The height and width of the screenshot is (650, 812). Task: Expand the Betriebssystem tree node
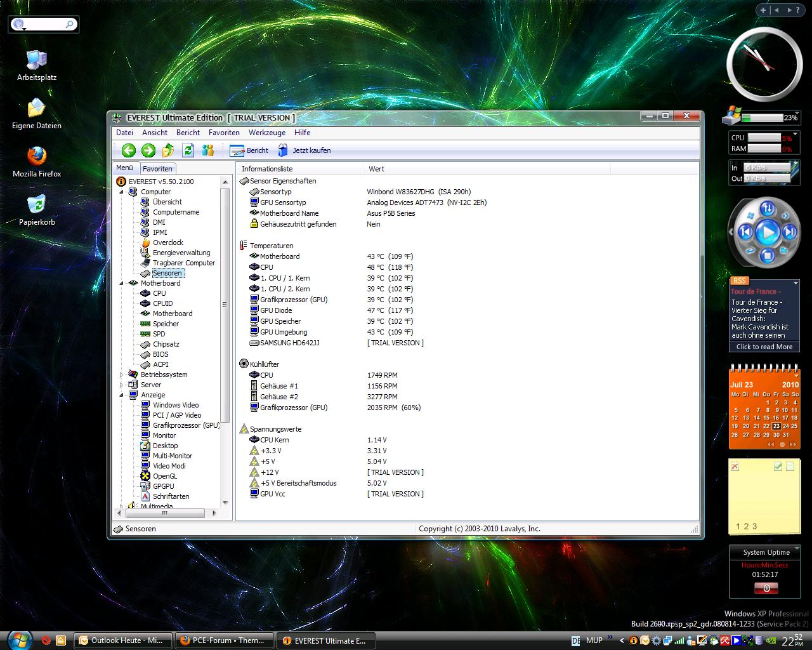(x=122, y=375)
